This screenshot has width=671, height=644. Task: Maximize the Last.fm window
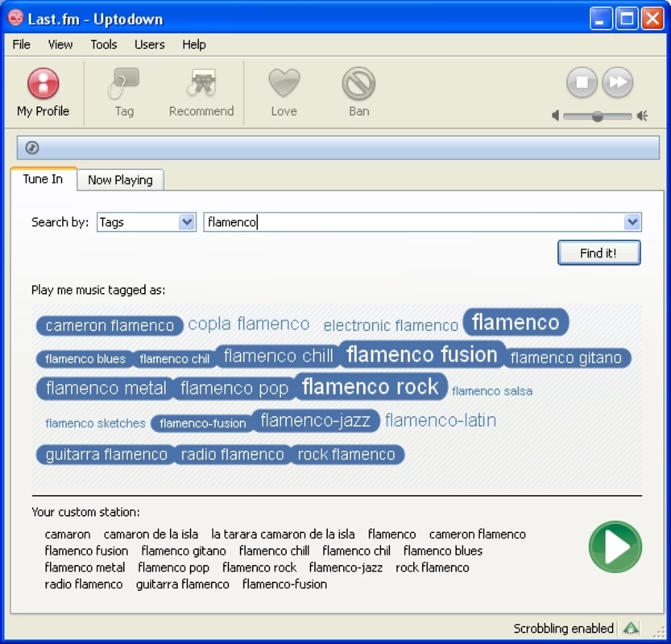(627, 19)
